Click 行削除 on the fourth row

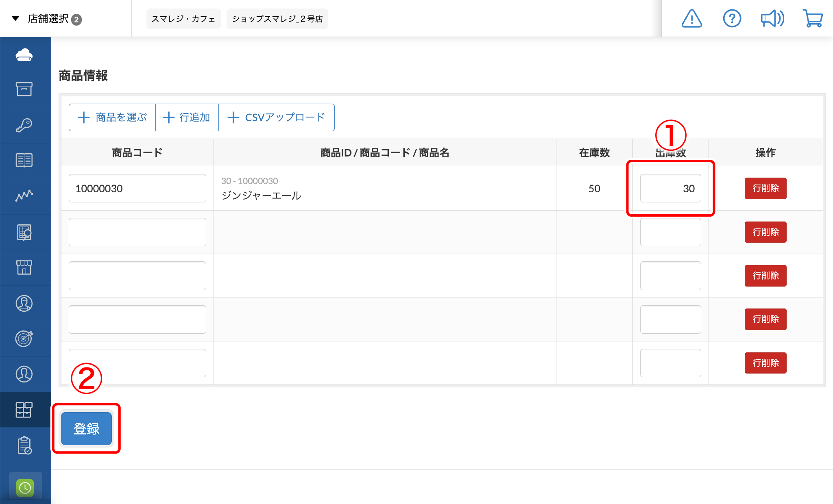point(765,319)
